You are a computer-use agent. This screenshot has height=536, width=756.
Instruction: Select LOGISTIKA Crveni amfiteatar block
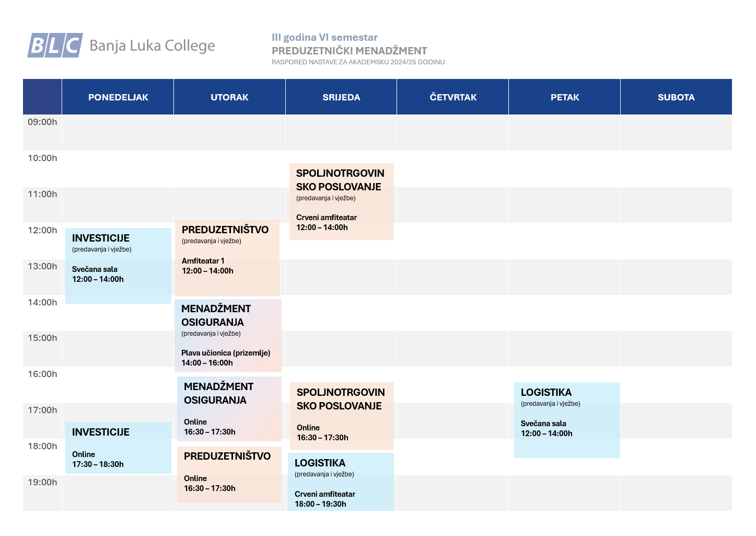(x=341, y=482)
